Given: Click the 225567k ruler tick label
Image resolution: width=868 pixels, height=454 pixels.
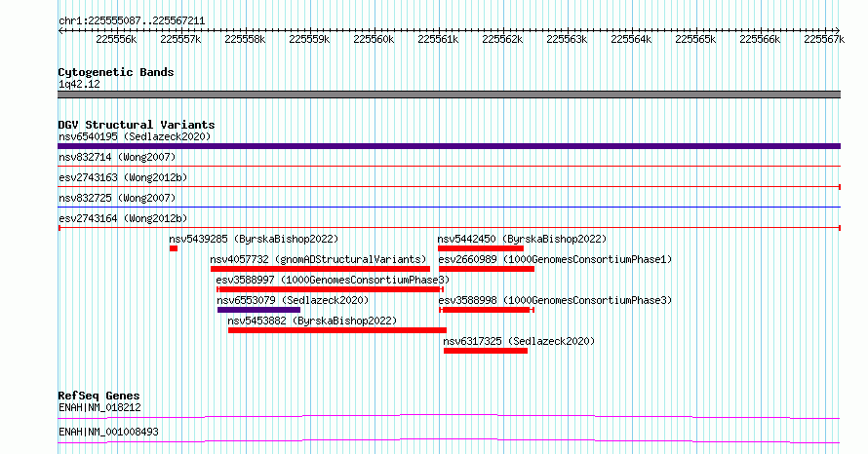Looking at the screenshot, I should (824, 39).
